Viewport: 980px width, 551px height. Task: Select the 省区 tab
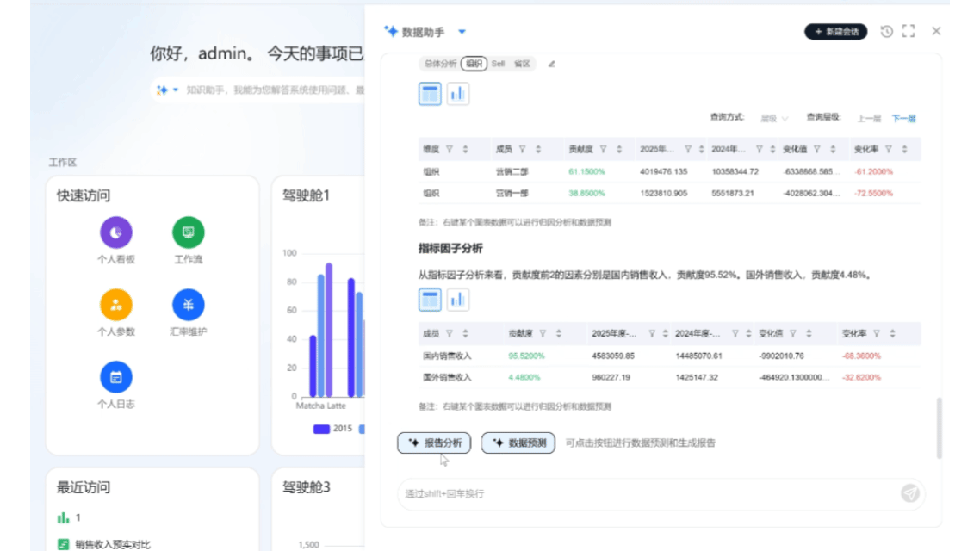pyautogui.click(x=522, y=64)
